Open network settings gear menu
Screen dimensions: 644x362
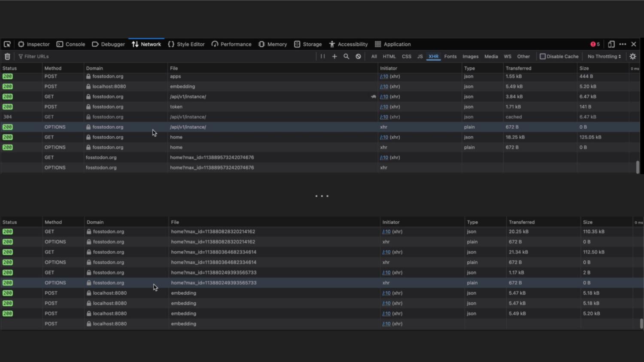pyautogui.click(x=633, y=57)
